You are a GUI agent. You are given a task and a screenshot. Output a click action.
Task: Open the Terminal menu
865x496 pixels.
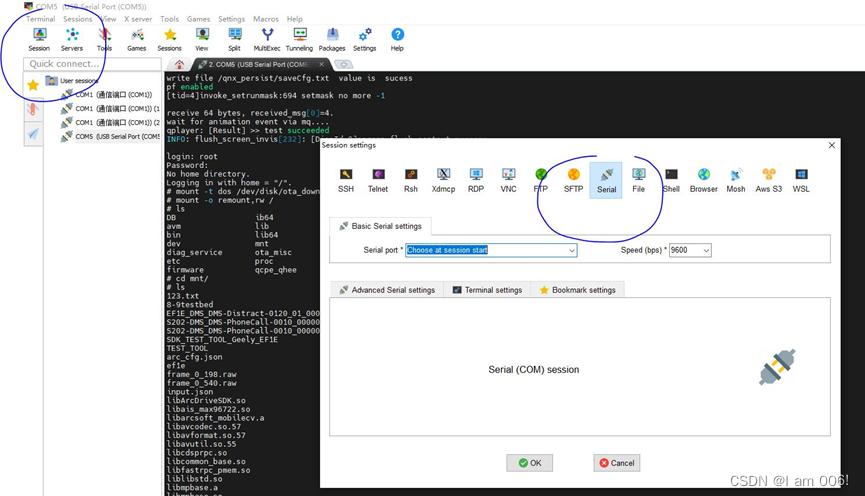coord(41,19)
